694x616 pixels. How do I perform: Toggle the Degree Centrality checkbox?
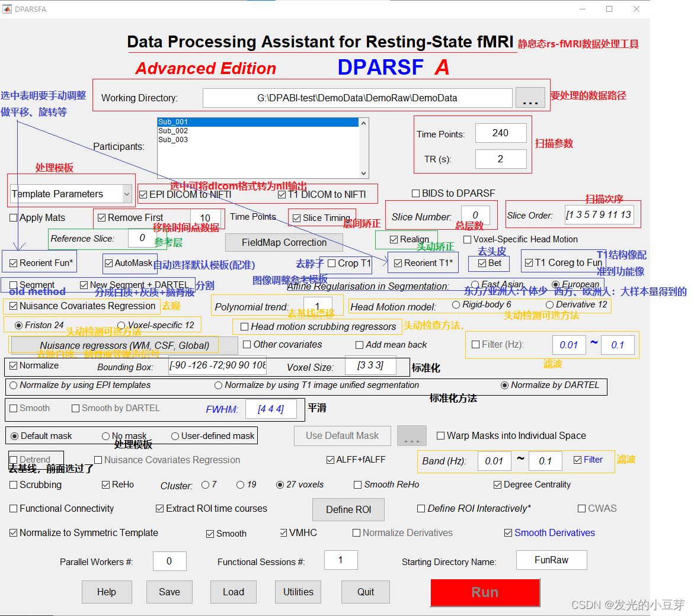497,485
